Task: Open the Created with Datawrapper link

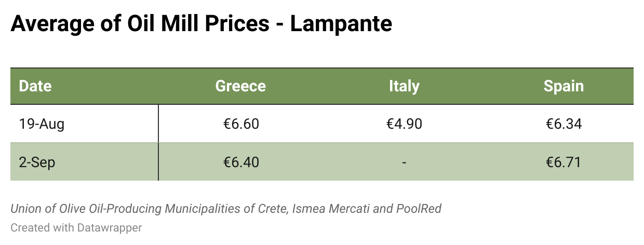Action: click(x=76, y=227)
